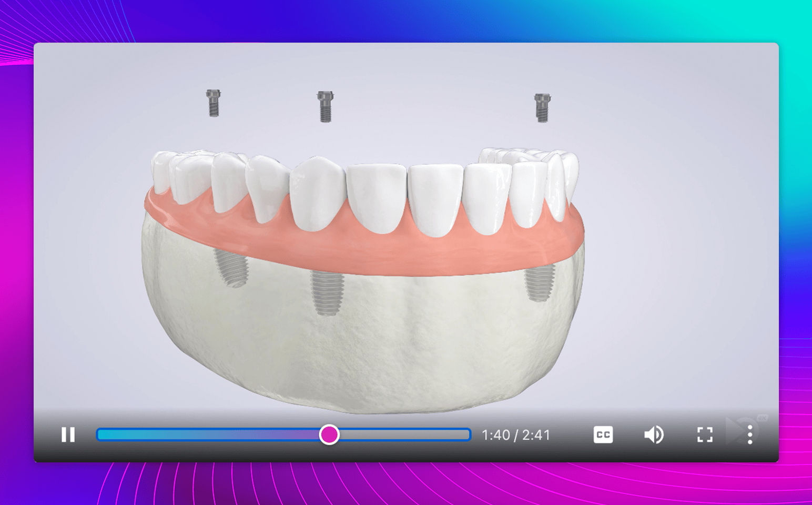
Task: Open the three-dot more options menu
Action: pyautogui.click(x=750, y=435)
